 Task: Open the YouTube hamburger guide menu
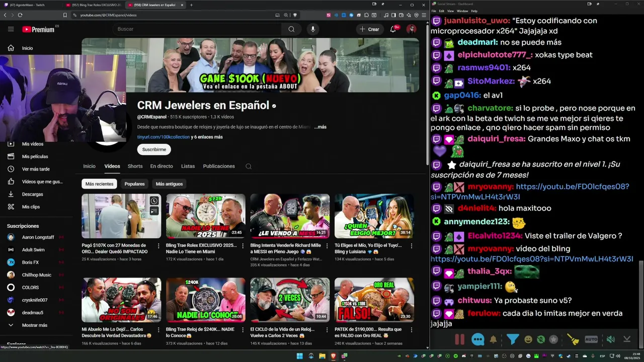[x=11, y=29]
